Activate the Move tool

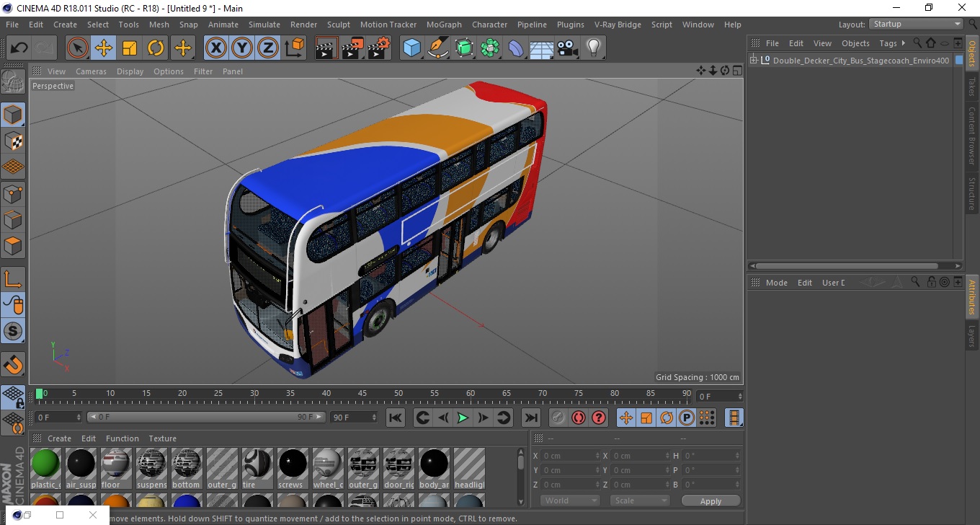(x=104, y=48)
